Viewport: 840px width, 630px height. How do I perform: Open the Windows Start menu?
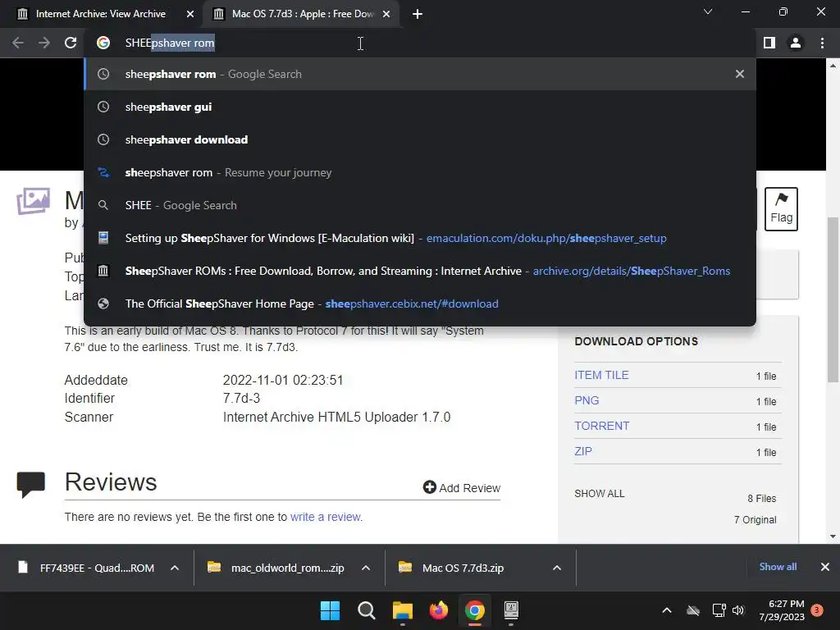coord(330,610)
